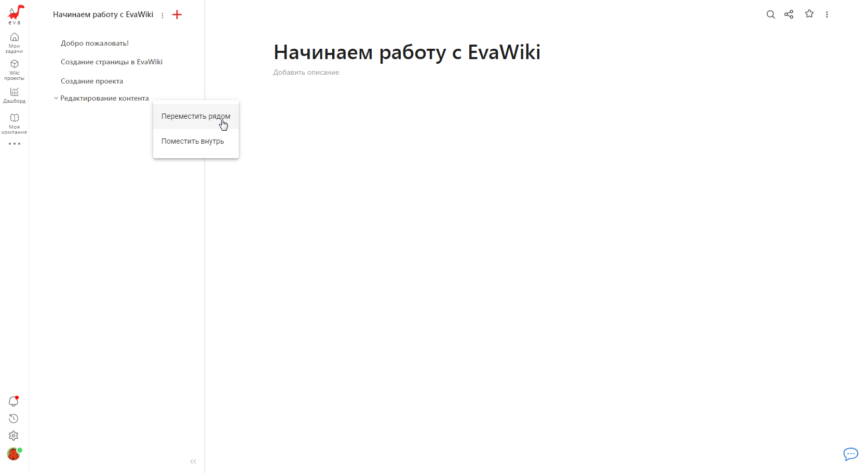The image size is (868, 473).
Task: Open project options menu next to title
Action: click(162, 16)
